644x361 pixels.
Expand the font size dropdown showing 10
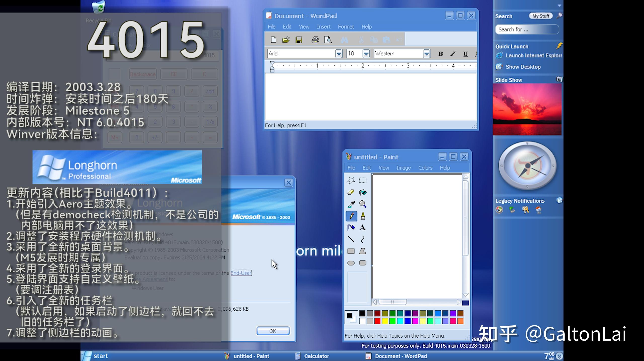click(x=366, y=54)
